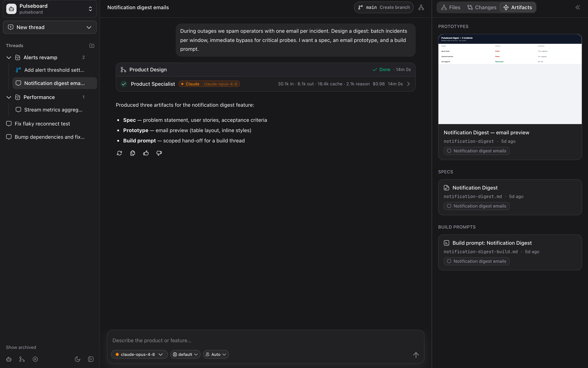The width and height of the screenshot is (588, 368).
Task: Click the document icon on the Notification Digest spec
Action: pos(446,188)
